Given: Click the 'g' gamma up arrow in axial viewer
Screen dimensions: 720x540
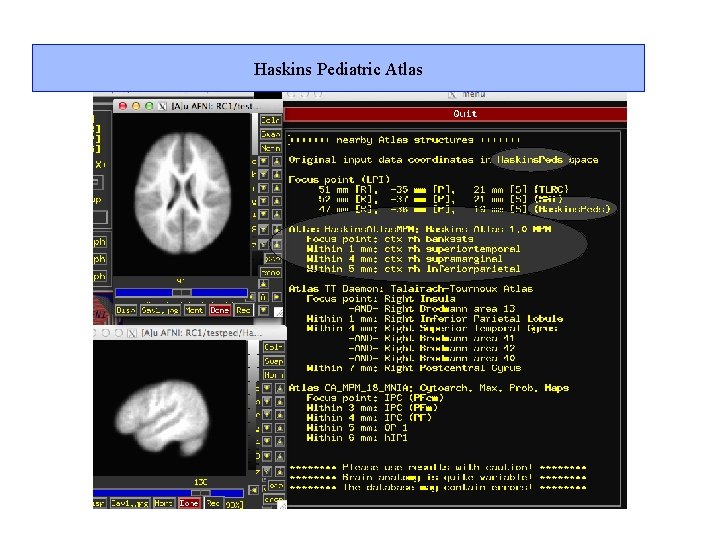Looking at the screenshot, I should point(277,201).
